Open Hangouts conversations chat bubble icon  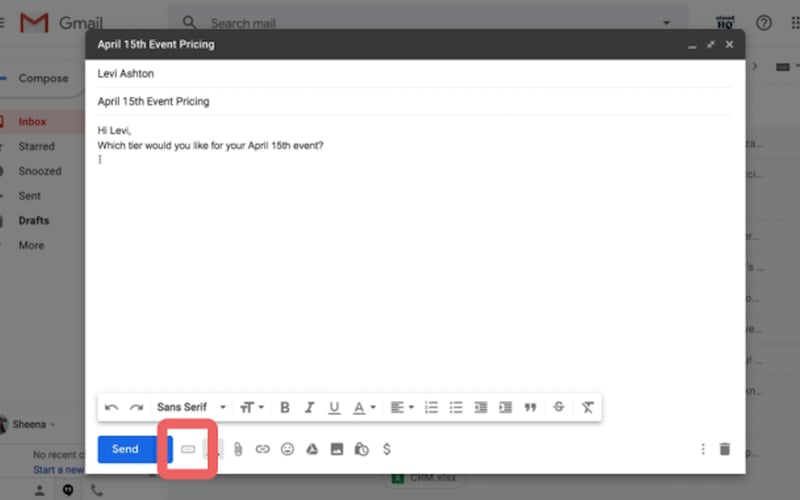[x=68, y=491]
